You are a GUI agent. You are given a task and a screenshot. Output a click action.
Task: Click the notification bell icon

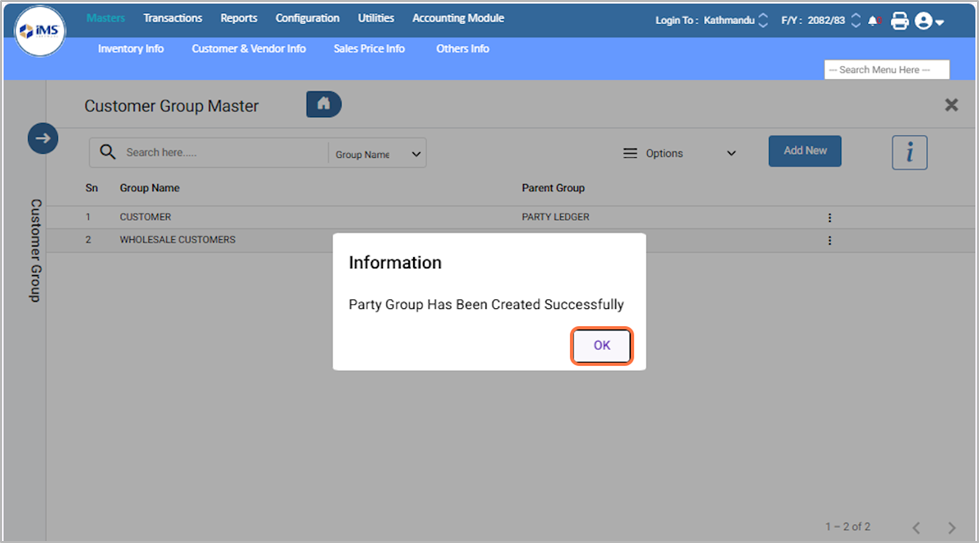(874, 21)
